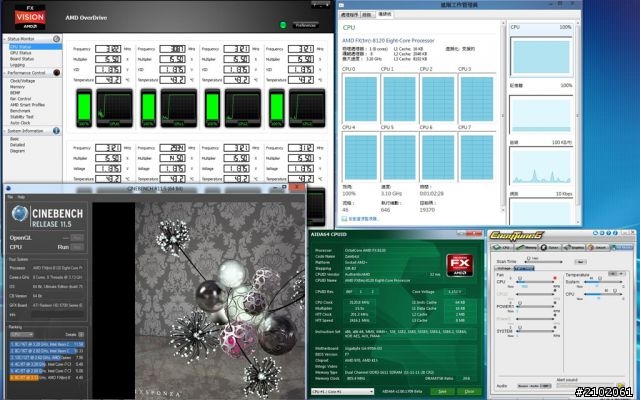Open Fan Control in AMD OverDrive
Screen dimensions: 640x400
[20, 99]
